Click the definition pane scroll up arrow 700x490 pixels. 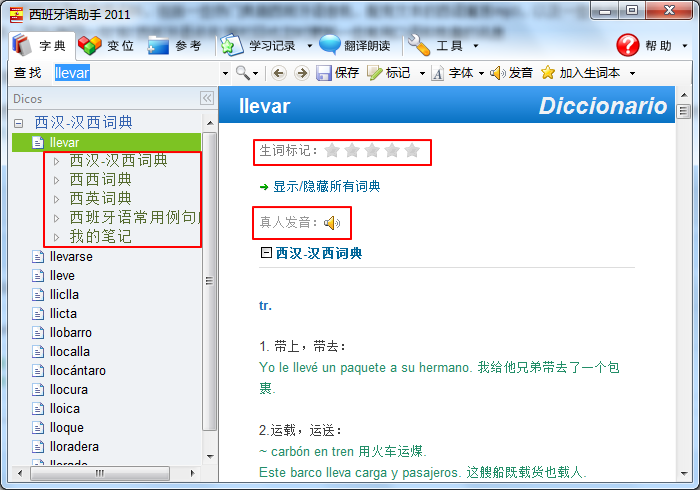[x=684, y=95]
